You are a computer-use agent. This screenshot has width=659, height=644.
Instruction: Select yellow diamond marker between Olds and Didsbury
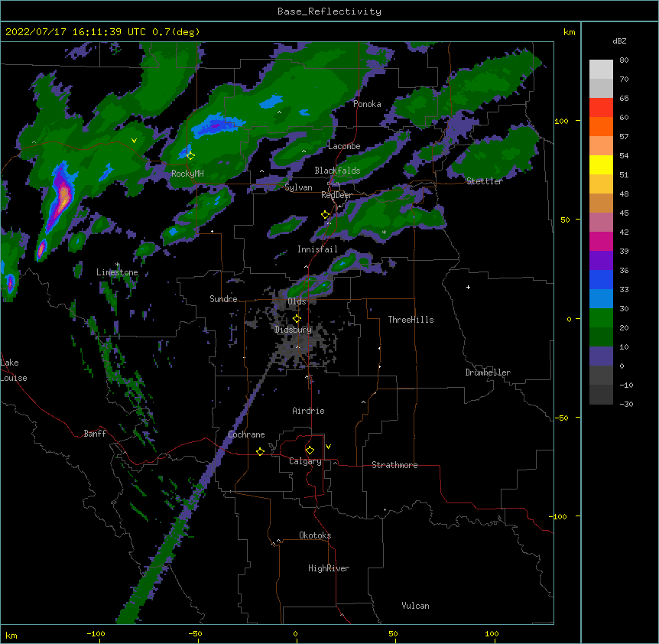[x=297, y=319]
